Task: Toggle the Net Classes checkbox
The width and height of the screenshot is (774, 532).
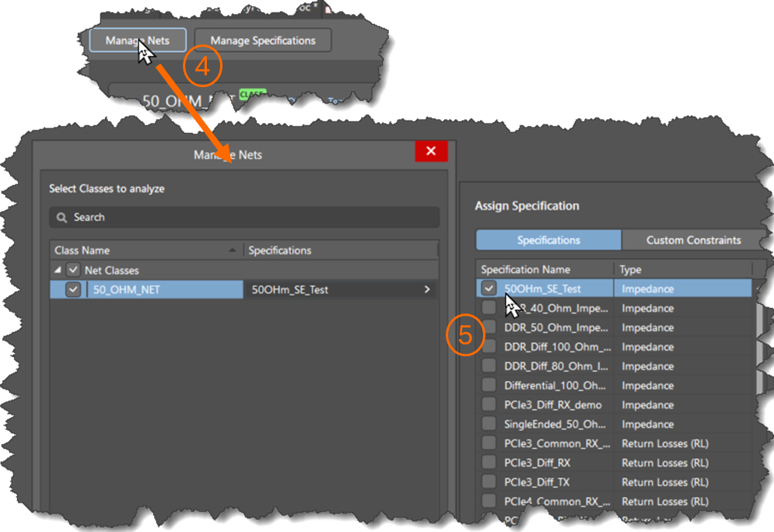Action: [73, 270]
